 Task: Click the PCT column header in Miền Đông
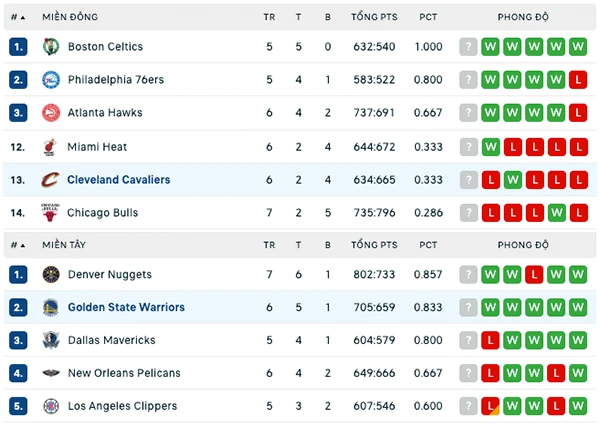click(428, 17)
